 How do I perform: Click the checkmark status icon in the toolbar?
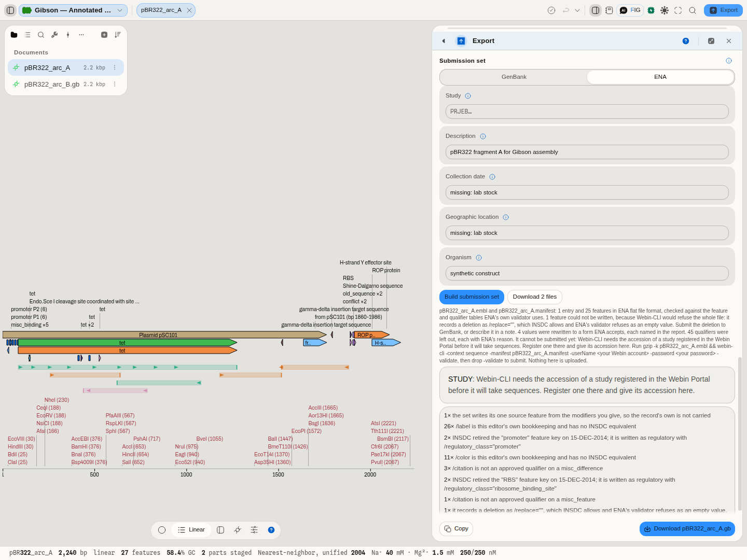click(551, 10)
